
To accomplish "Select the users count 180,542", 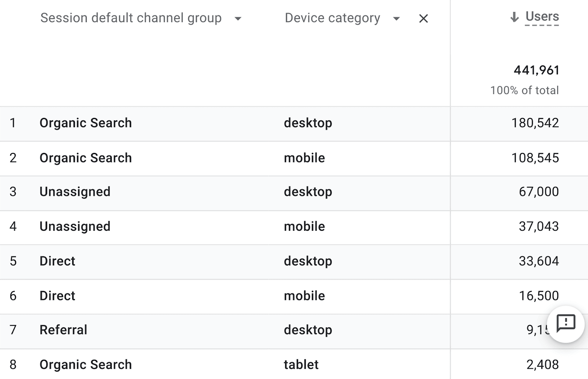I will (x=535, y=123).
